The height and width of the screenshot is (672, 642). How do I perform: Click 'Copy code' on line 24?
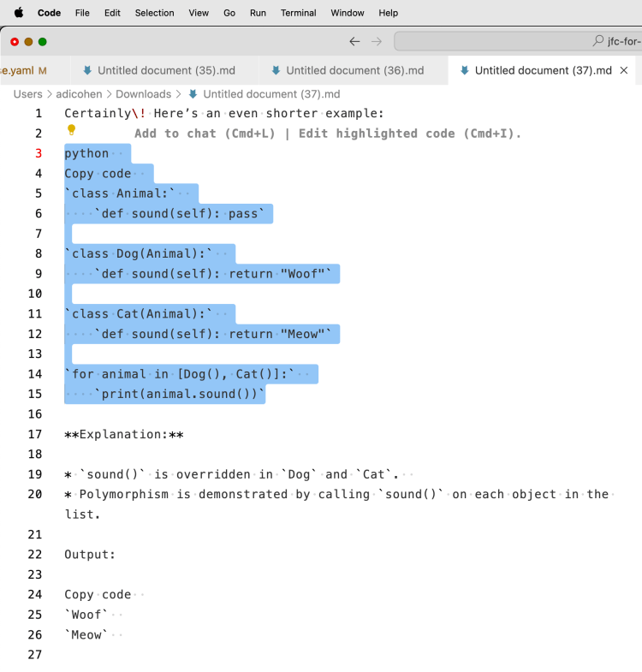98,595
